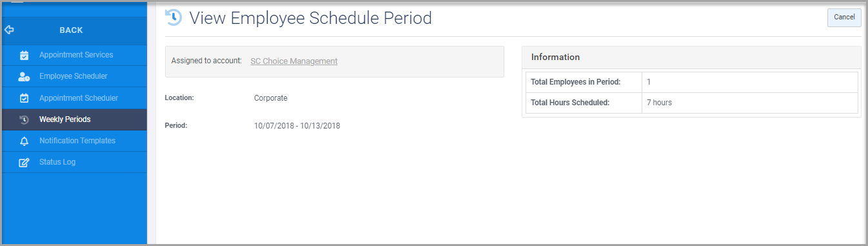Click the Cancel button
Image resolution: width=868 pixels, height=246 pixels.
coord(844,17)
